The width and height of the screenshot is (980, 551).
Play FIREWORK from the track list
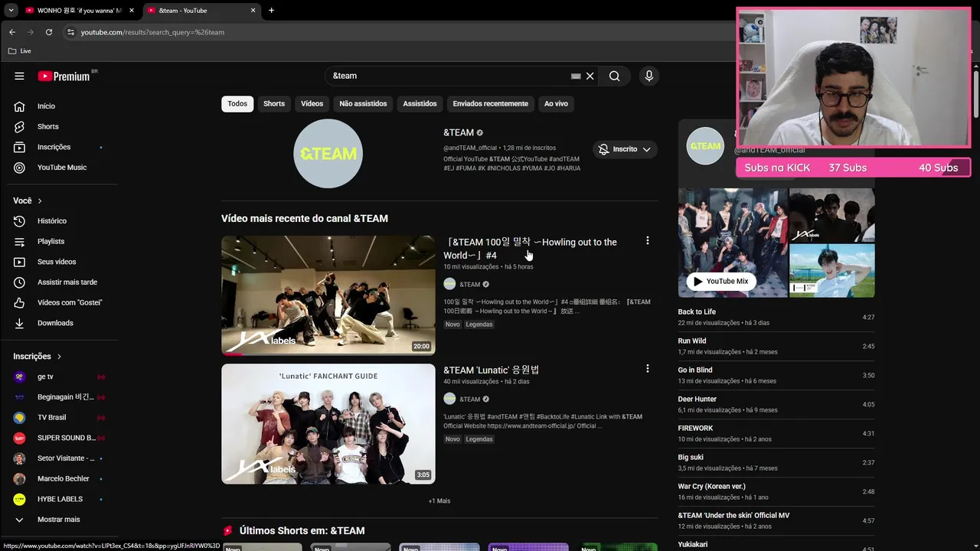[x=776, y=433]
